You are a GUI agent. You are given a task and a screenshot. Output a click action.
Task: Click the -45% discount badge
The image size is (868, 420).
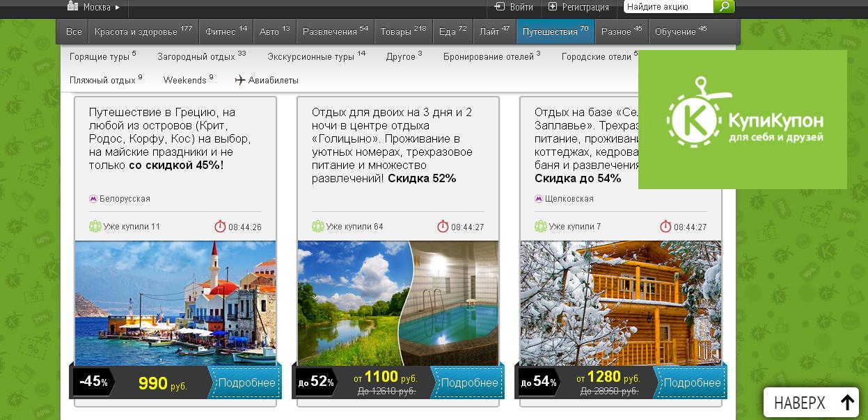coord(94,382)
